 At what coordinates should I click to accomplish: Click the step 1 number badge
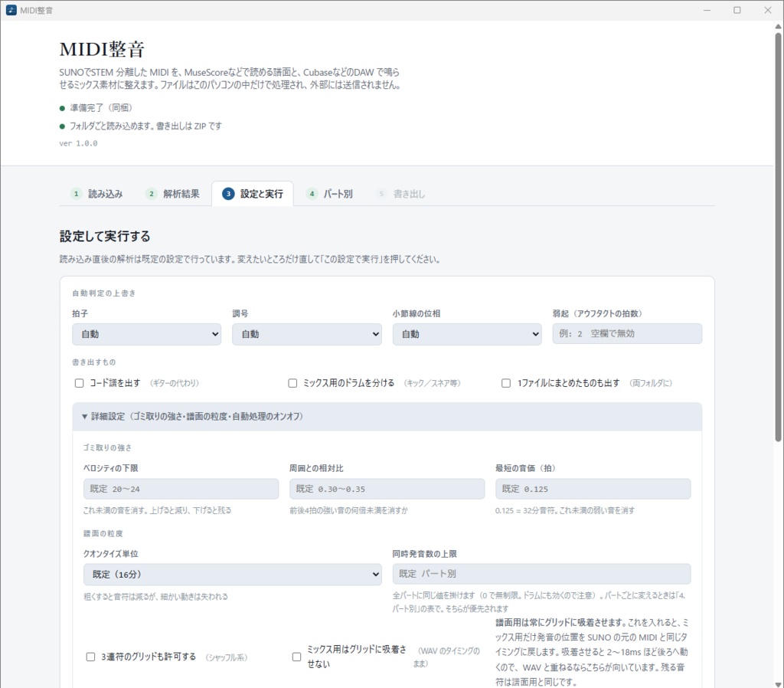click(76, 194)
